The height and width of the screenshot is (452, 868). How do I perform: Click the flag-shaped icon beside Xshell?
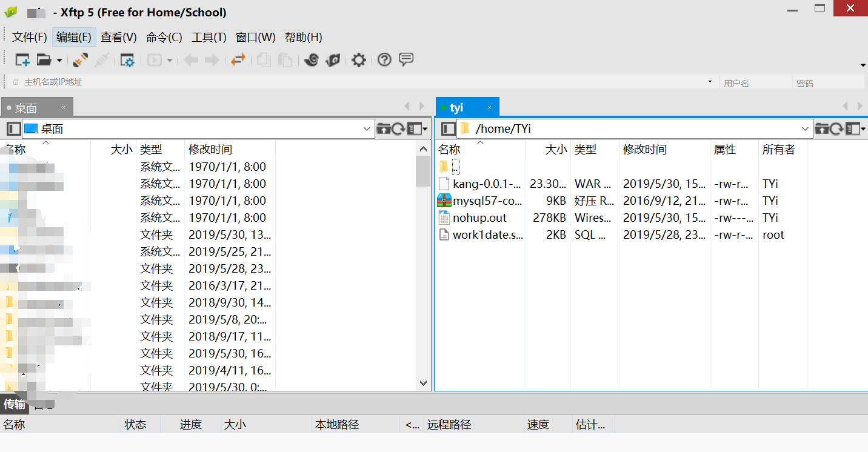tap(333, 60)
